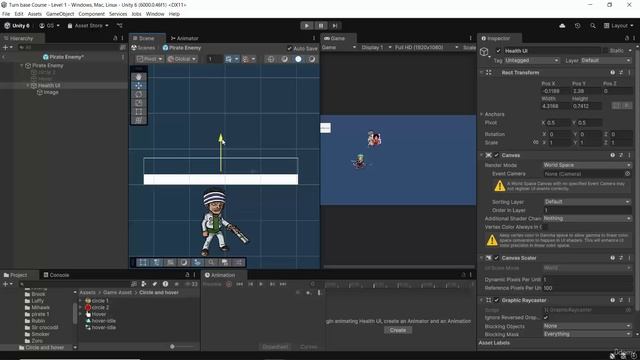Lock the Inspector panel
This screenshot has height=360, width=640.
coord(627,38)
